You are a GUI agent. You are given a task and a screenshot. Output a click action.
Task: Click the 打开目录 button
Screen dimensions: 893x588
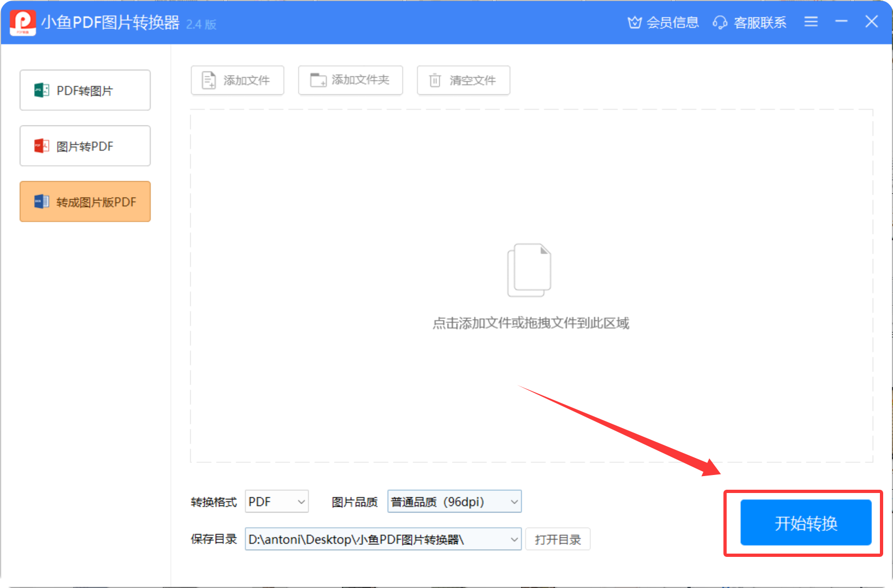(558, 539)
